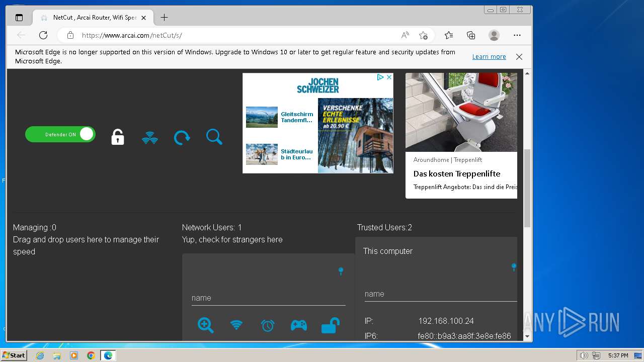The image size is (644, 362).
Task: Toggle the Defender ON switch
Action: [60, 134]
